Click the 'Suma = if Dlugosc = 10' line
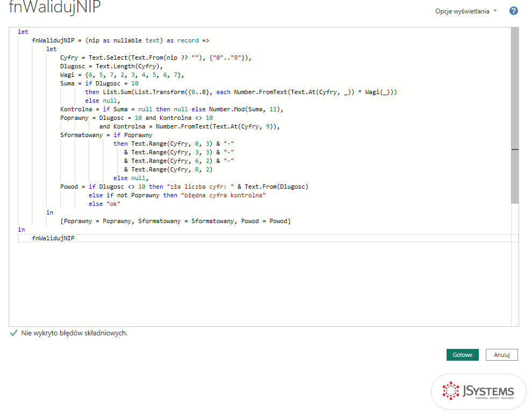Image resolution: width=532 pixels, height=415 pixels. 99,83
